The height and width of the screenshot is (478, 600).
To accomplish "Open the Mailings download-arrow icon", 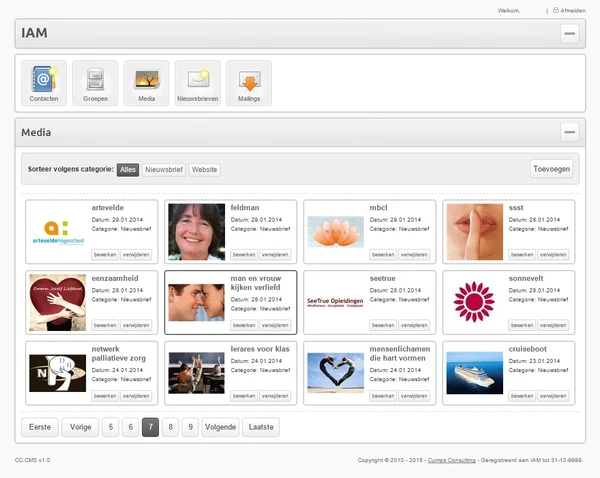I will 249,83.
